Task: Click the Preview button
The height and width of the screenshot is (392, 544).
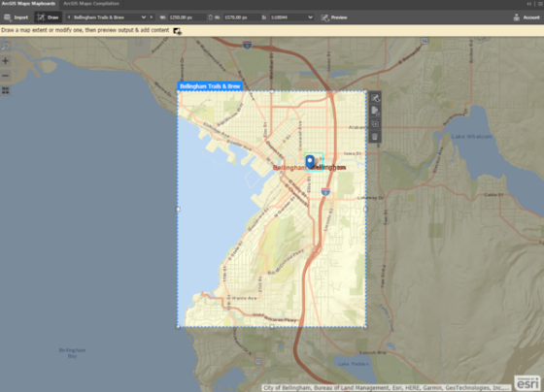Action: (334, 17)
